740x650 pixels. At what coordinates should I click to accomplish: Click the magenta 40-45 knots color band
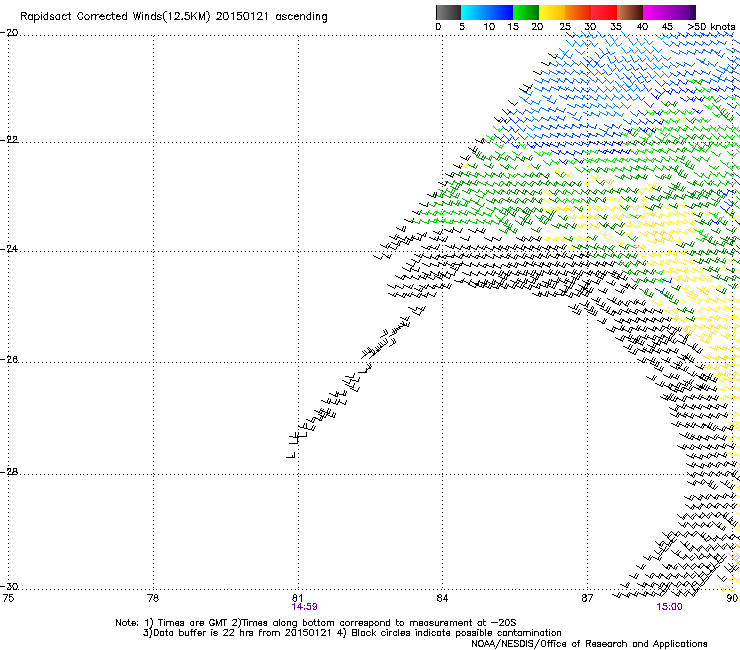pyautogui.click(x=656, y=12)
